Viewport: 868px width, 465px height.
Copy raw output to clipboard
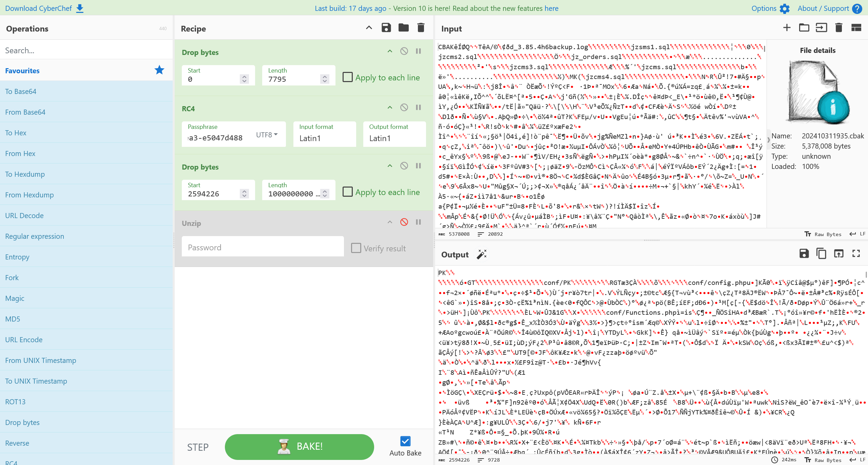coord(821,254)
